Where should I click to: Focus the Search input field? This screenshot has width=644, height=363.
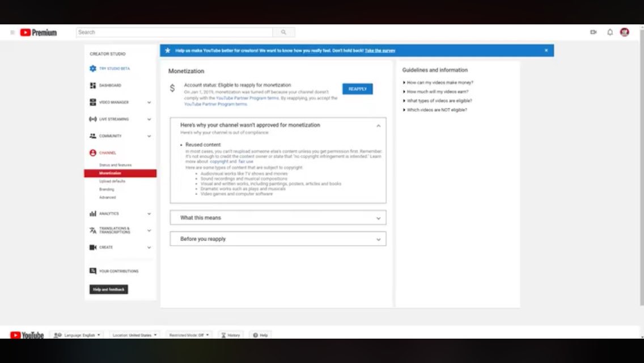tap(175, 32)
